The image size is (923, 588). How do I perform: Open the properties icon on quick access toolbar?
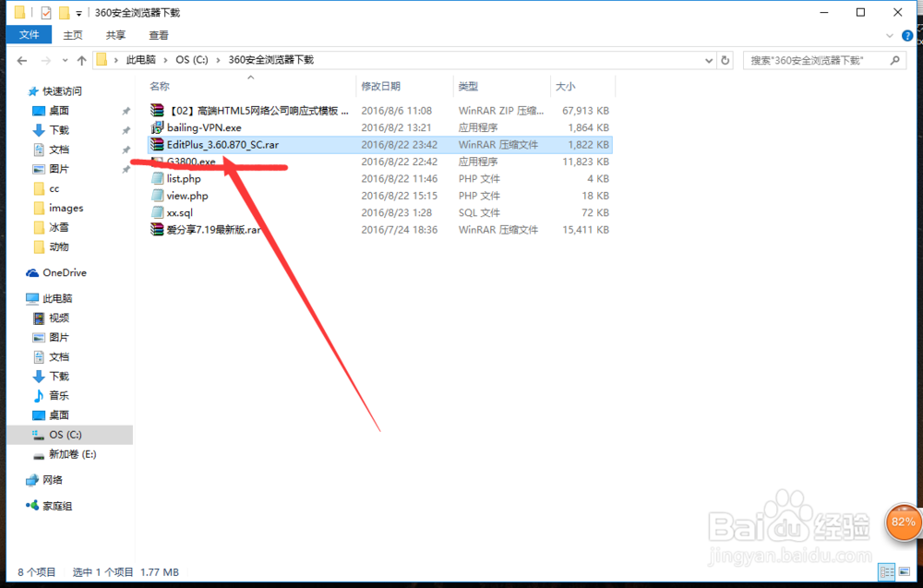coord(19,13)
